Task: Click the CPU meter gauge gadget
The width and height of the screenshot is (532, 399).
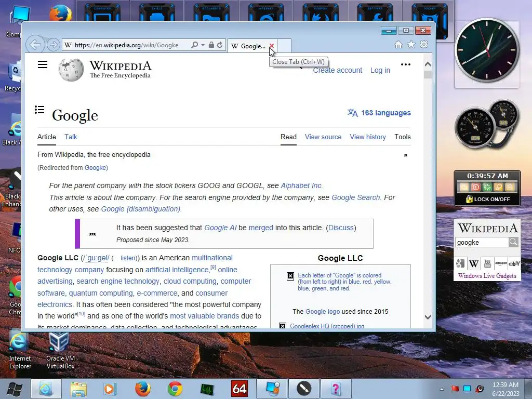Action: 475,128
